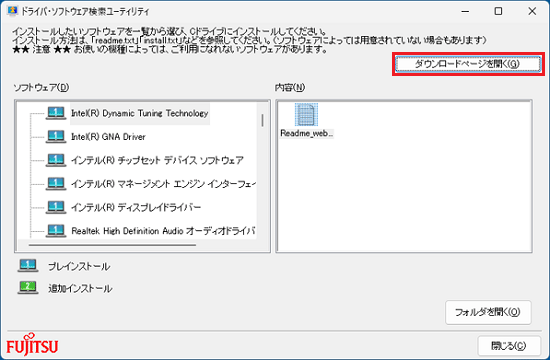Screen dimensions: 550x360
Task: Click the laptop icon beside Intel(R) GNA Driver
Action: point(56,137)
